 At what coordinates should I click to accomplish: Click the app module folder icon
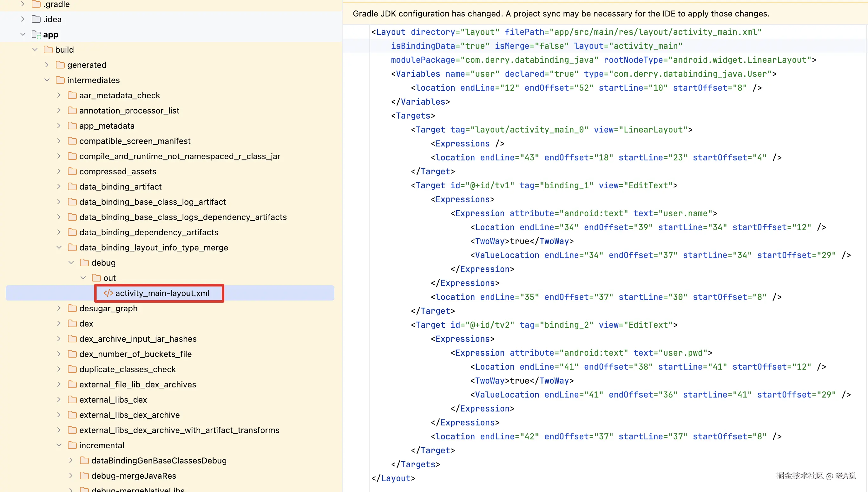click(x=36, y=35)
